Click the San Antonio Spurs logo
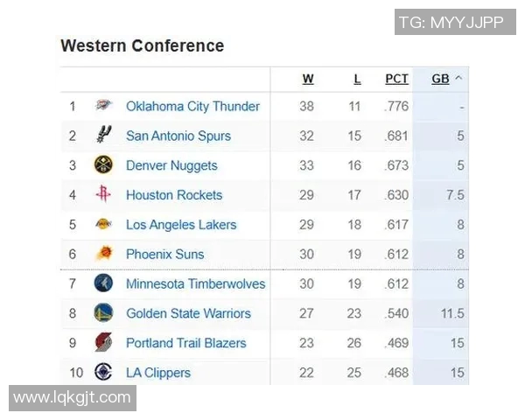Viewport: 525px width, 420px height. coord(103,136)
